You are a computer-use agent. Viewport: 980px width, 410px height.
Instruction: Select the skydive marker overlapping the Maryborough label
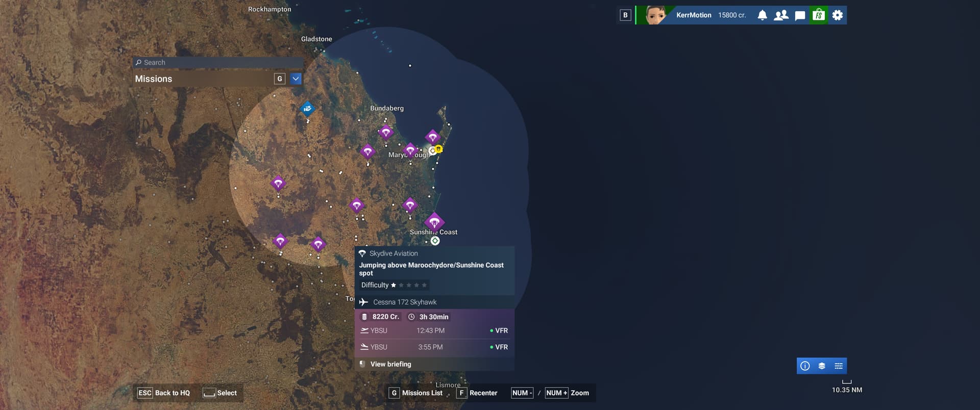(410, 150)
